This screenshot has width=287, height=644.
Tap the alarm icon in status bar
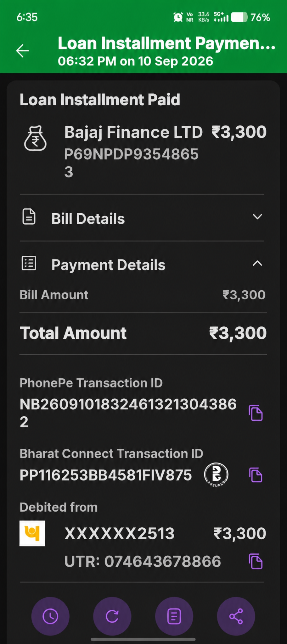tap(178, 17)
